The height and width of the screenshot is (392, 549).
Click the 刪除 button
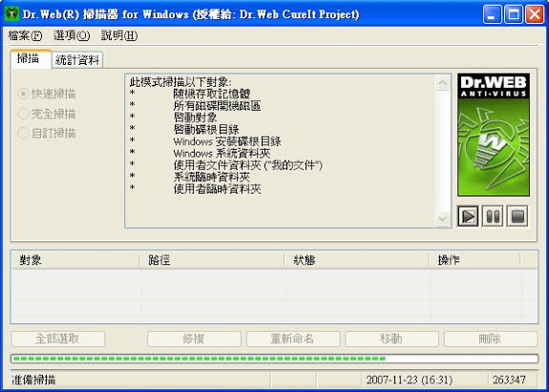coord(491,339)
